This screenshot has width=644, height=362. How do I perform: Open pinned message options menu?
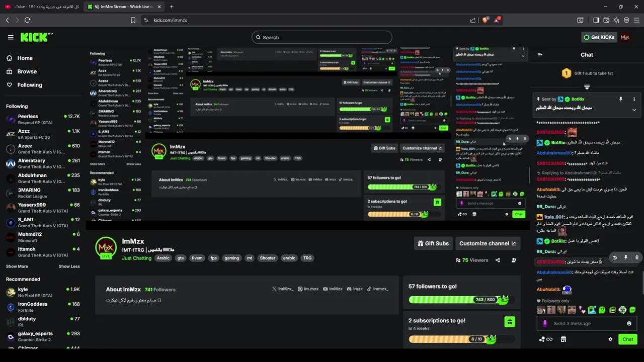pos(634,99)
